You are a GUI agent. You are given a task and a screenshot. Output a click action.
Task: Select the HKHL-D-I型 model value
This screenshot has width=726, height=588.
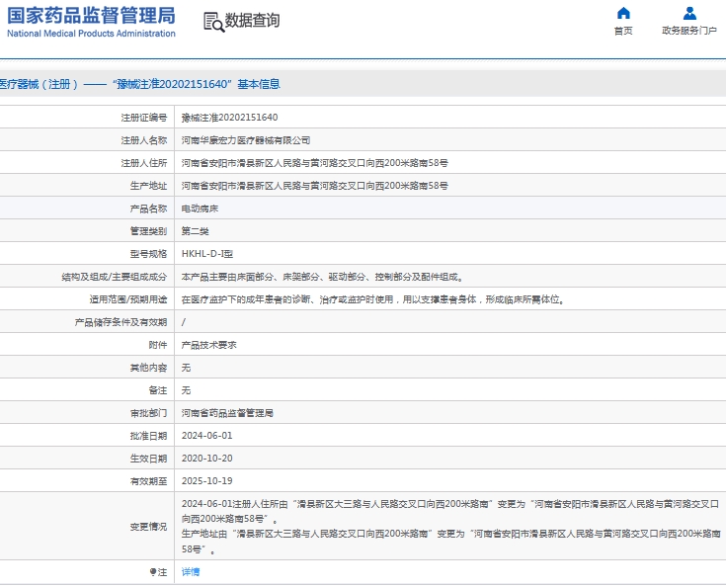click(207, 254)
